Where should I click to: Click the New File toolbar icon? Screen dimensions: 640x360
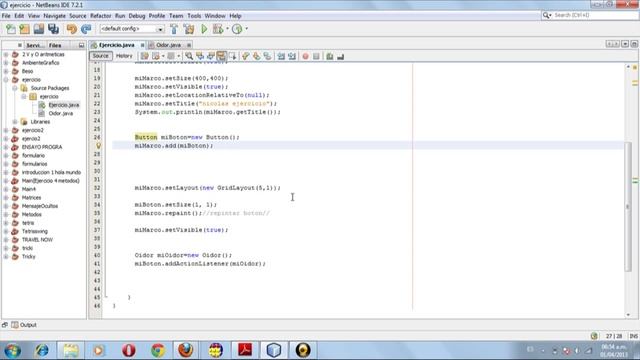click(x=11, y=29)
